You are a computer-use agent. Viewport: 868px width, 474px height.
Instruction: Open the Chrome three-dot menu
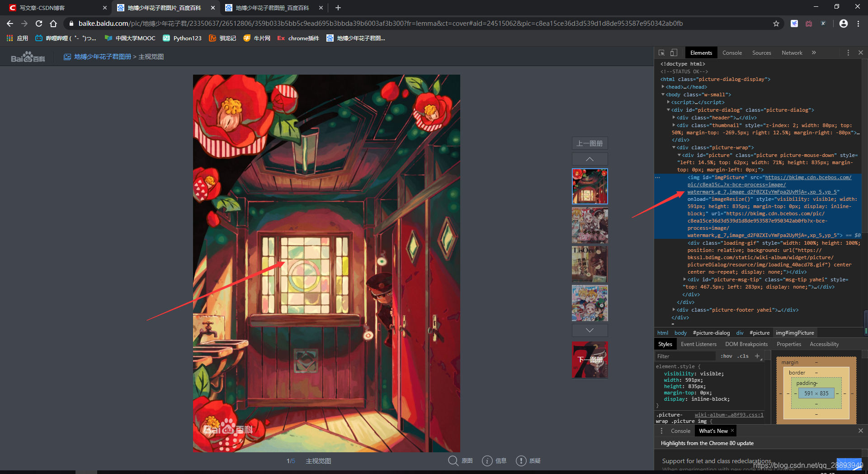pyautogui.click(x=858, y=24)
